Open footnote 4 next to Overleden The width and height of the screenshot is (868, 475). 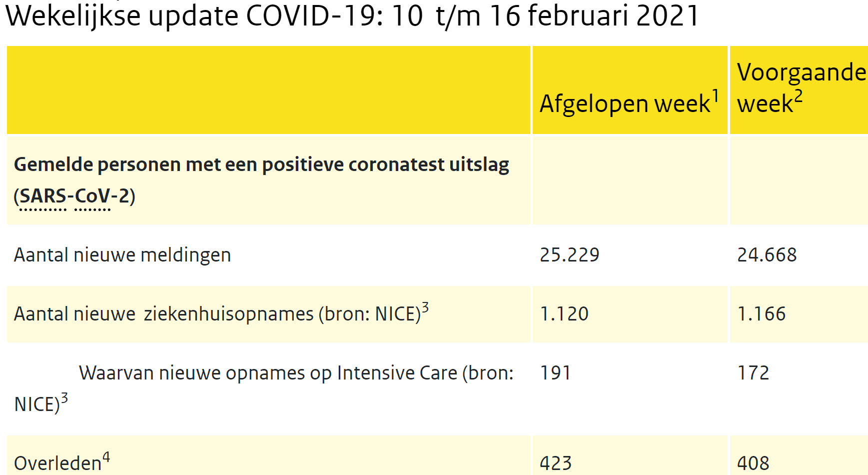click(106, 456)
